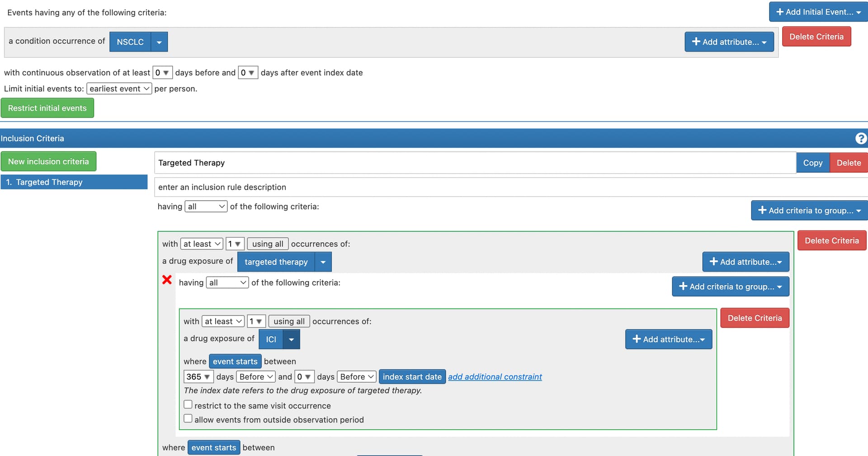Click the add additional constraint link
868x456 pixels.
pyautogui.click(x=495, y=377)
